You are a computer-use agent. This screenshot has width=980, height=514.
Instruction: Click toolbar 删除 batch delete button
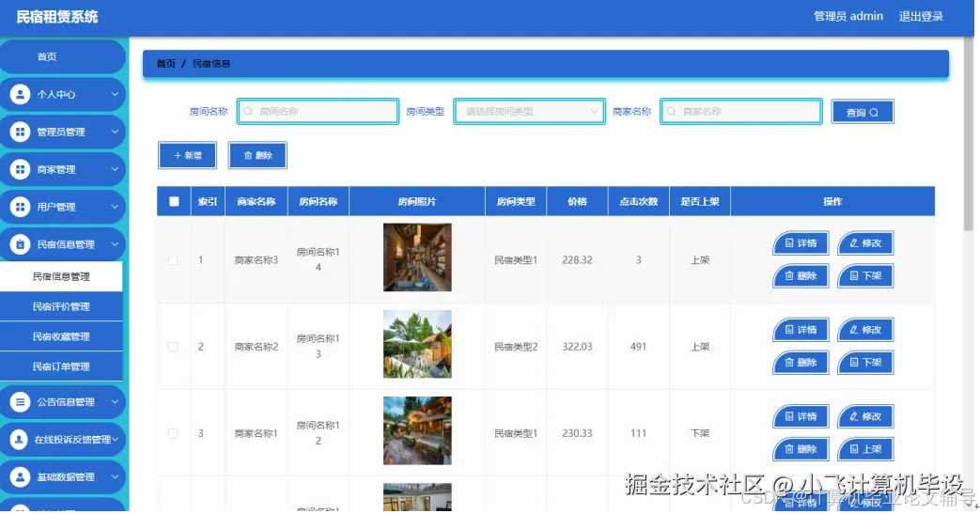[x=257, y=155]
